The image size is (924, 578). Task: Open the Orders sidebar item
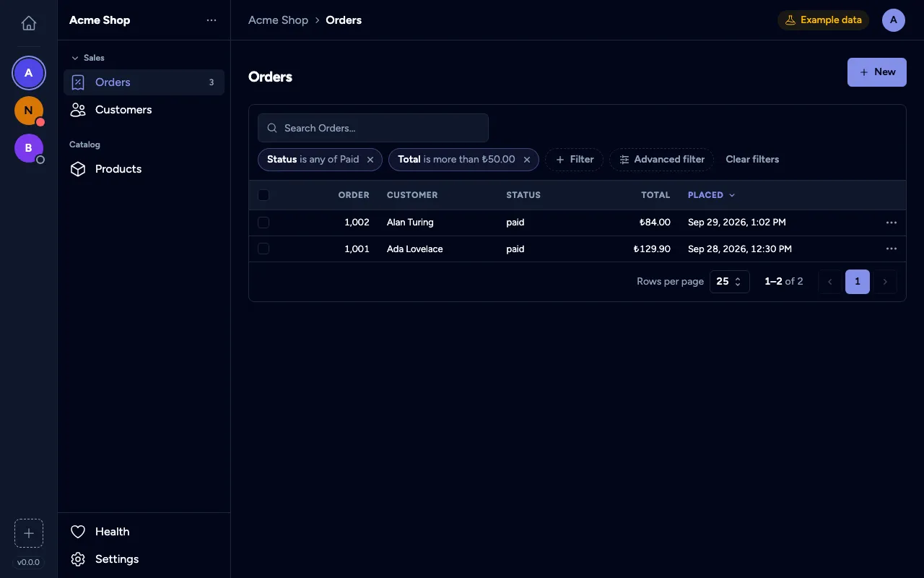point(144,82)
